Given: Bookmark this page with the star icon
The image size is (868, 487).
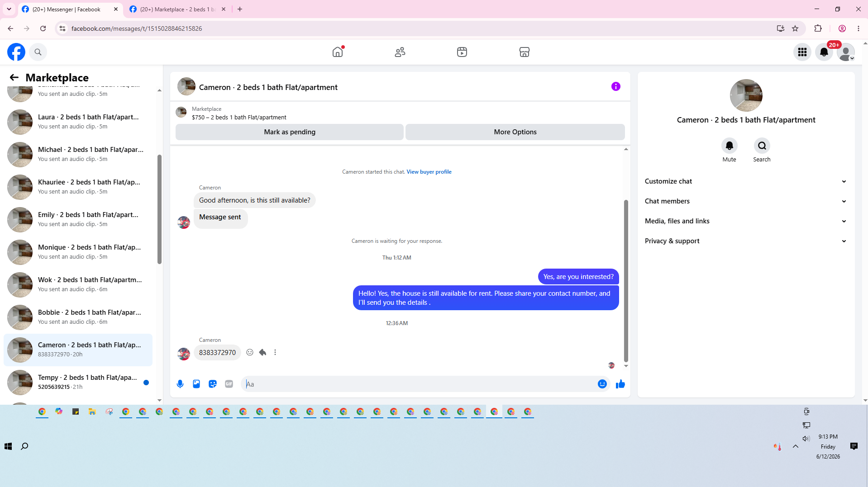Looking at the screenshot, I should click(x=795, y=28).
